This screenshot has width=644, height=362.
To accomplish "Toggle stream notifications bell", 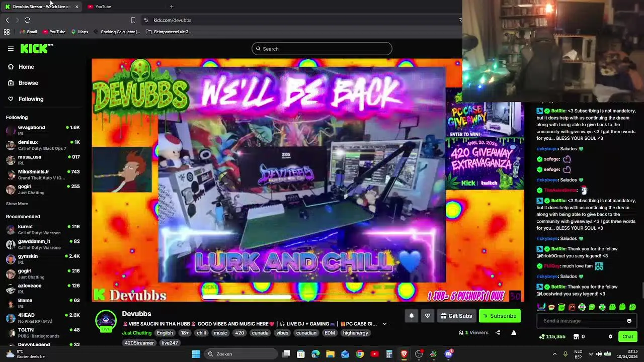I will pyautogui.click(x=411, y=316).
